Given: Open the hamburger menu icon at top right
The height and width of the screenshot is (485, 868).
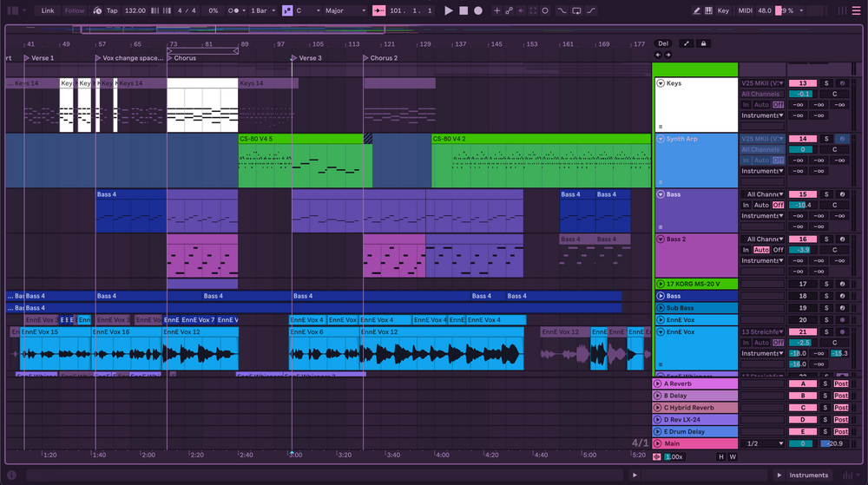Looking at the screenshot, I should click(x=856, y=10).
